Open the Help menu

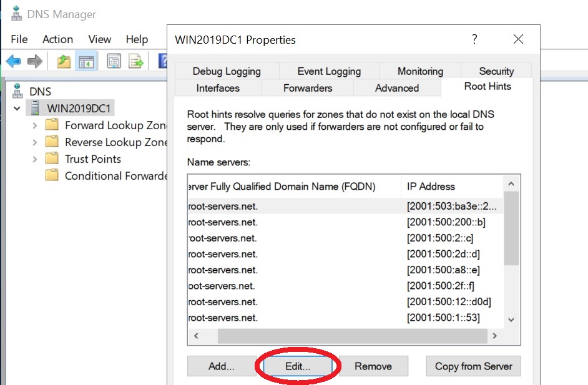137,39
